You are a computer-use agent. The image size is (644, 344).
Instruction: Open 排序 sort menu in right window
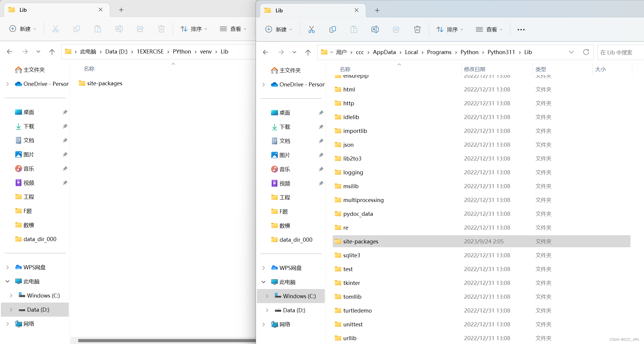[450, 29]
